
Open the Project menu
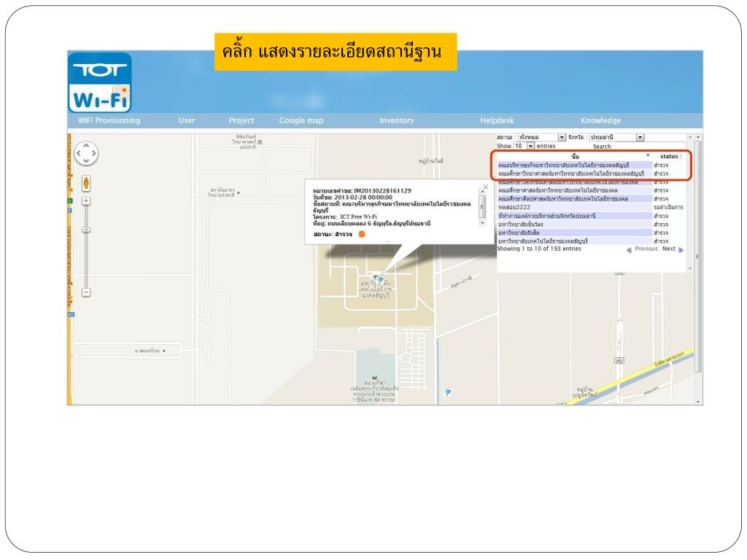pyautogui.click(x=241, y=120)
